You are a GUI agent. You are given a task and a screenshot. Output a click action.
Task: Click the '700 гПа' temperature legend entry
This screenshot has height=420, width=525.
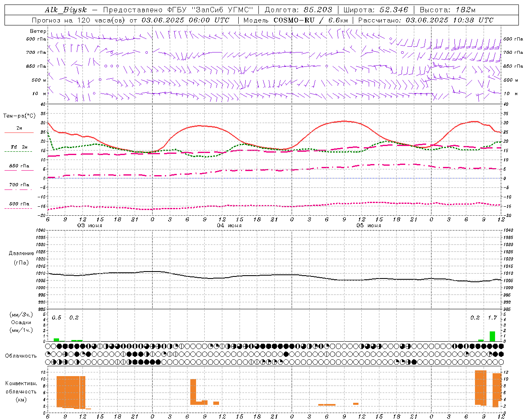pyautogui.click(x=19, y=185)
